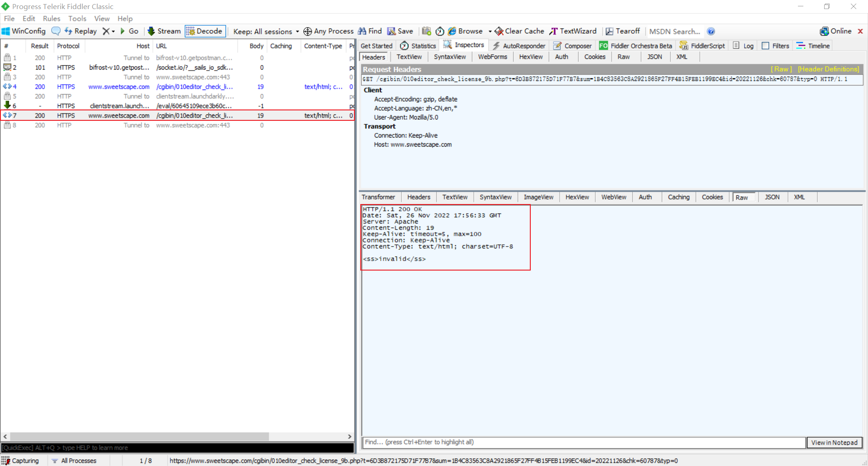Switch to the AutoResponder tab
The width and height of the screenshot is (868, 466).
(519, 46)
